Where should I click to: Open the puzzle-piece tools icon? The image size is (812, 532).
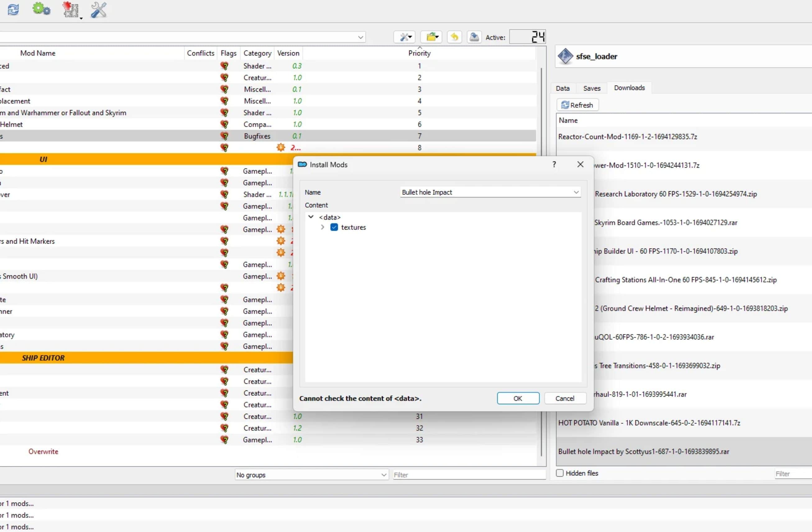click(71, 10)
